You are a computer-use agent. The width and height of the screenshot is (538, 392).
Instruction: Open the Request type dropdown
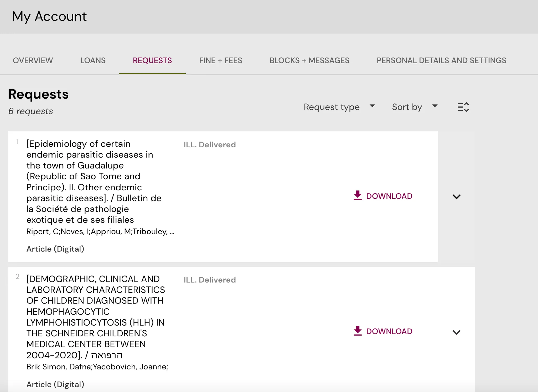[x=339, y=107]
